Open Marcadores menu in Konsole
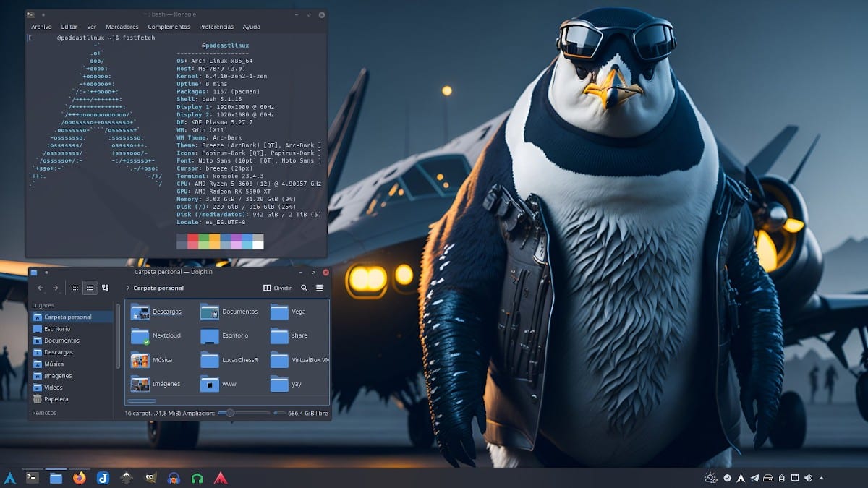Viewport: 868px width, 488px height. click(x=122, y=27)
